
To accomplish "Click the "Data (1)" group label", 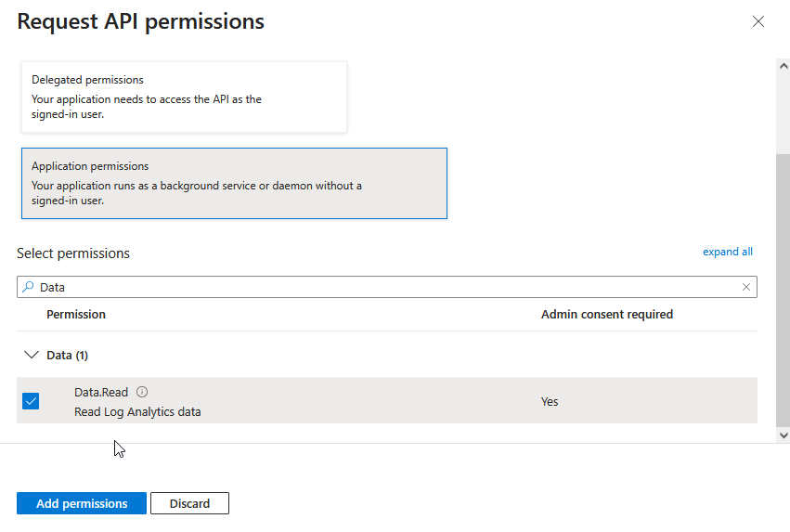I will pyautogui.click(x=67, y=355).
